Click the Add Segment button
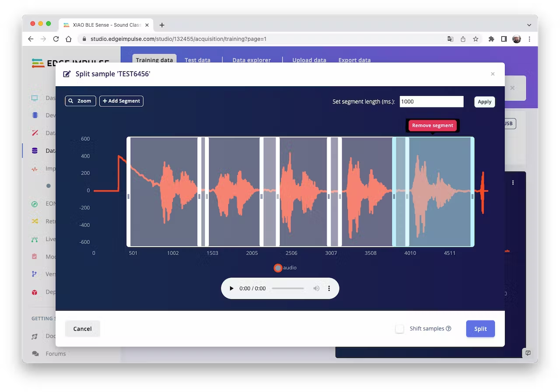 (121, 101)
